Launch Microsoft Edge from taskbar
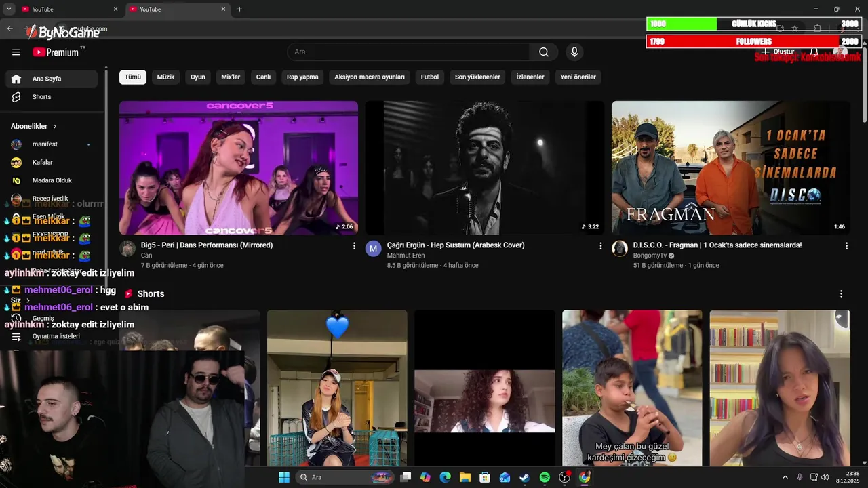Image resolution: width=868 pixels, height=488 pixels. pos(445,477)
